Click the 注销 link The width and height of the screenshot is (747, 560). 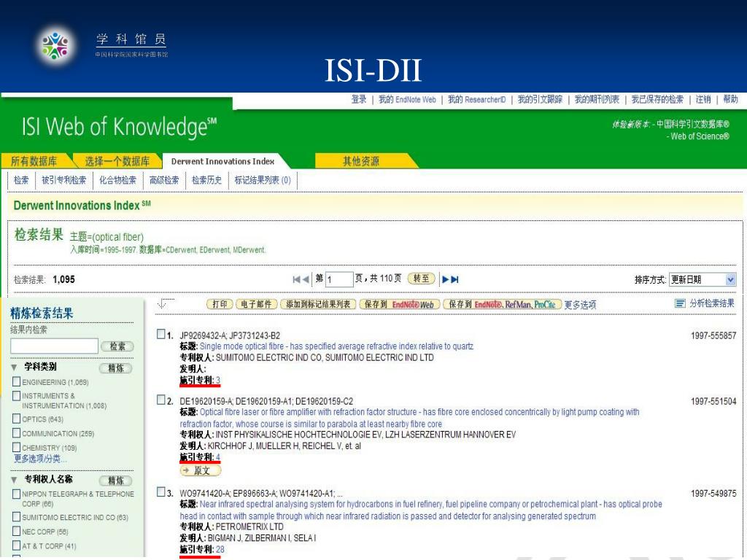click(x=703, y=99)
